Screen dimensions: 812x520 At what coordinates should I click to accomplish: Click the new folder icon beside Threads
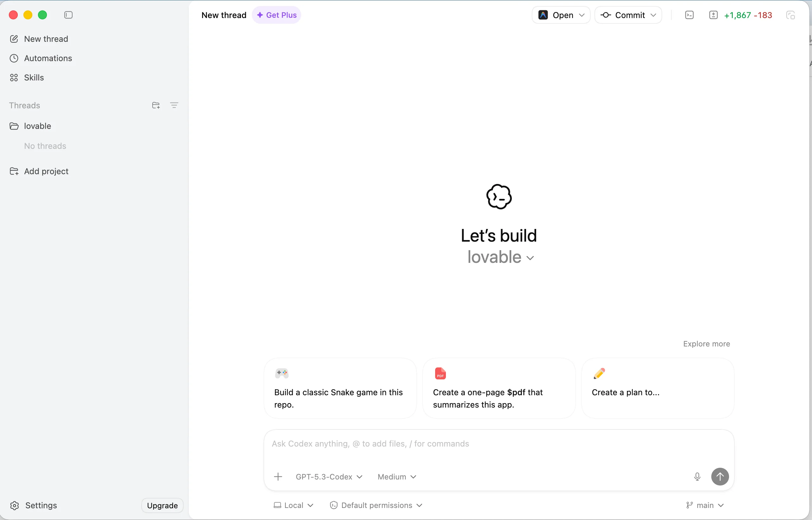[155, 105]
